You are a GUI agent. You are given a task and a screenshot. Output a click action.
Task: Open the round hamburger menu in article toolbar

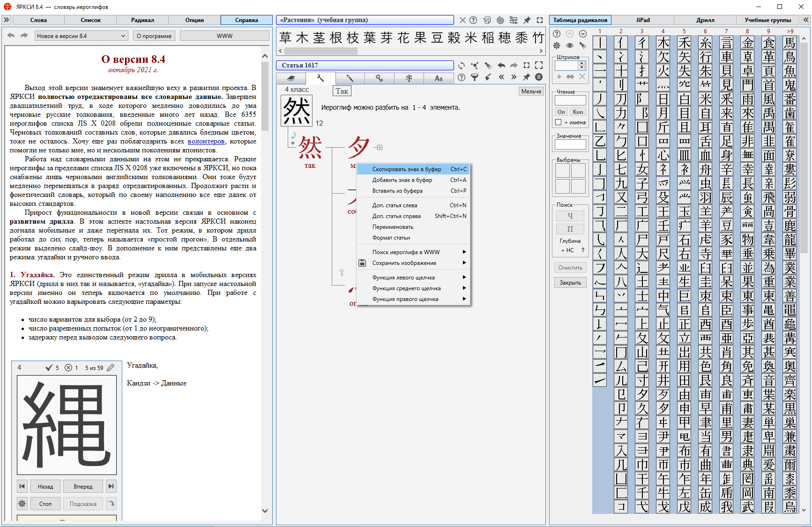point(539,77)
